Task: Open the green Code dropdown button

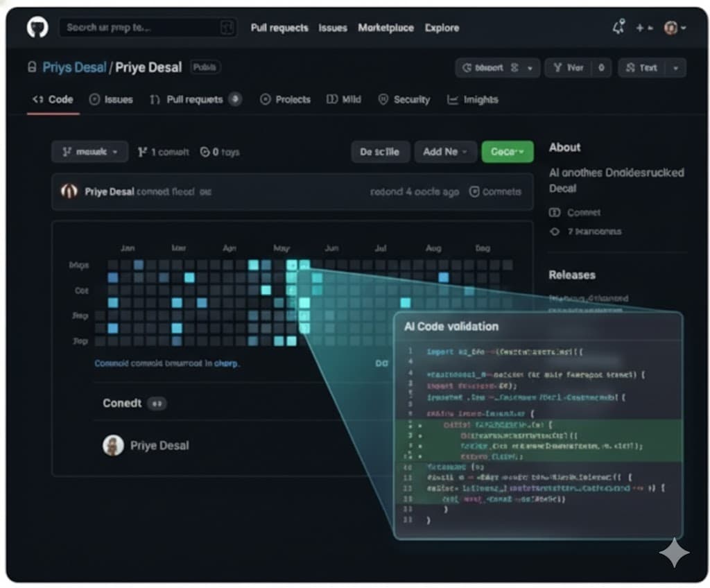Action: pos(507,151)
